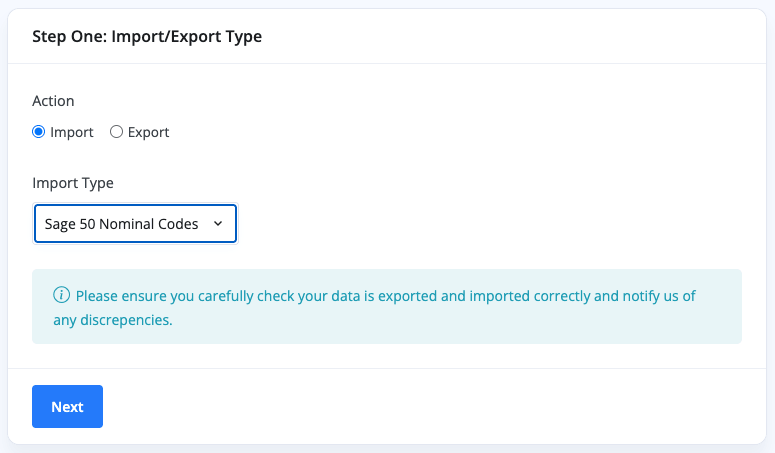The height and width of the screenshot is (453, 775).
Task: Click the word "Type" in the step heading
Action: pos(244,37)
